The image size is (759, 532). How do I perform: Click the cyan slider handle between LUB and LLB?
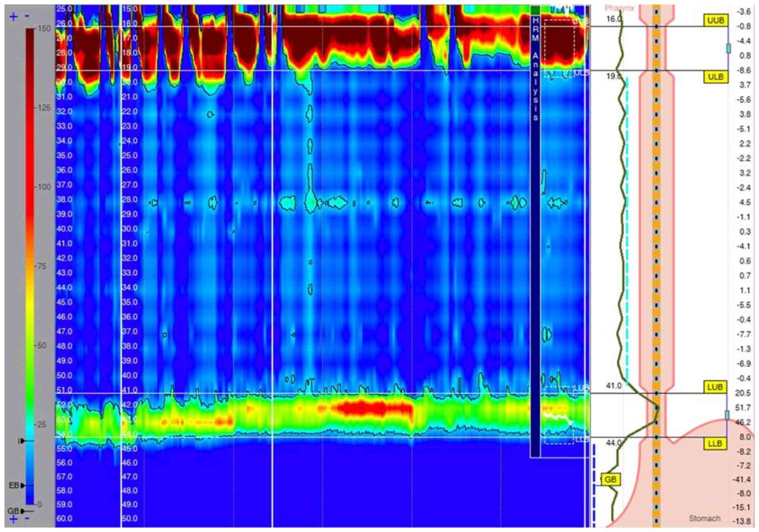[727, 415]
